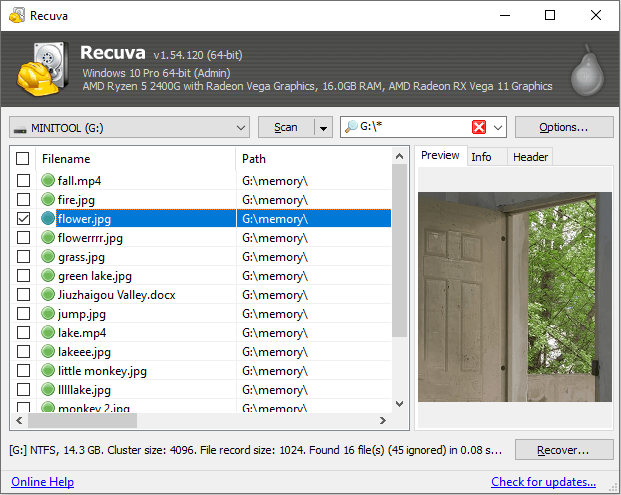Viewport: 621px width, 495px height.
Task: Sort by the Path column header
Action: click(314, 159)
